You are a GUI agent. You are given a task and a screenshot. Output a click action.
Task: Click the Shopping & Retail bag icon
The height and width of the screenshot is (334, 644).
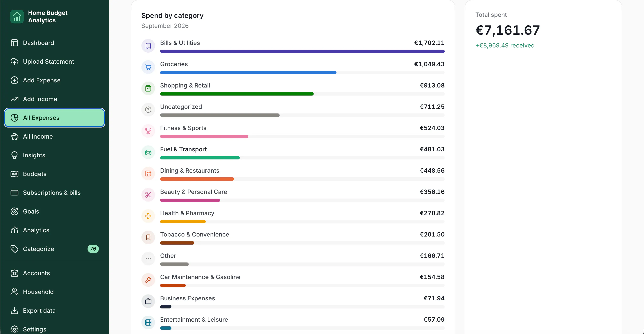tap(148, 88)
